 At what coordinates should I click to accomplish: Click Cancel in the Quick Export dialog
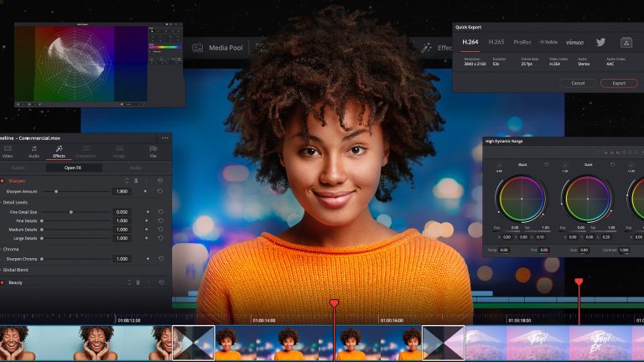click(x=578, y=83)
